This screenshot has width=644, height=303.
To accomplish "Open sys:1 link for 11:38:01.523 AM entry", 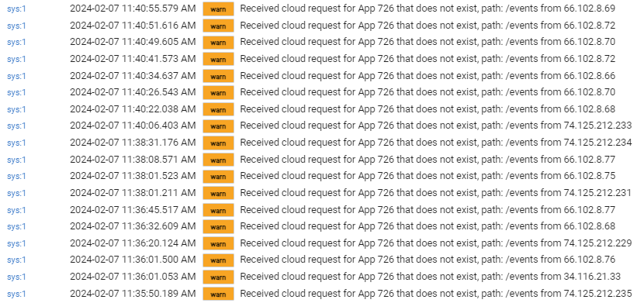I will (16, 177).
